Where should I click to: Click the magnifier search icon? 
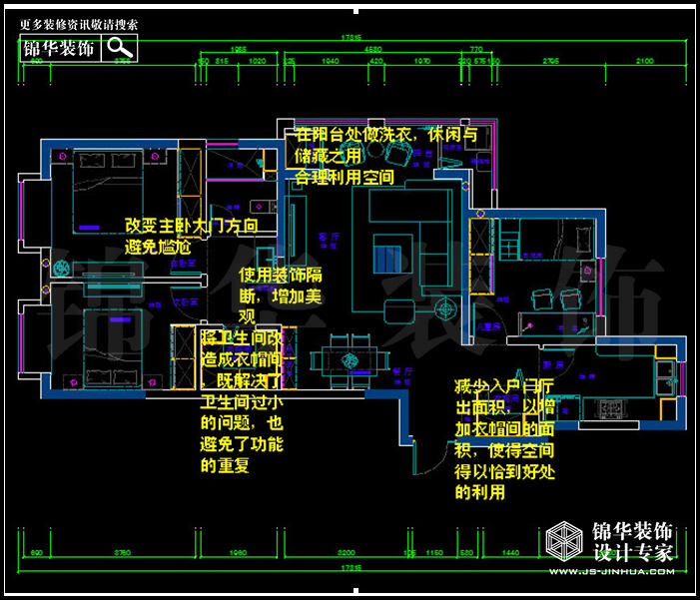tap(121, 47)
